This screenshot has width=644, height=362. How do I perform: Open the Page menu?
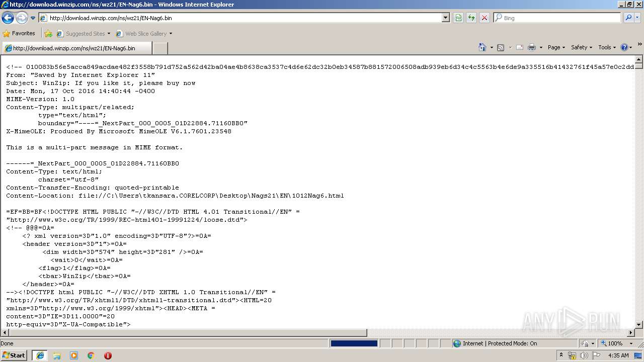pos(556,47)
